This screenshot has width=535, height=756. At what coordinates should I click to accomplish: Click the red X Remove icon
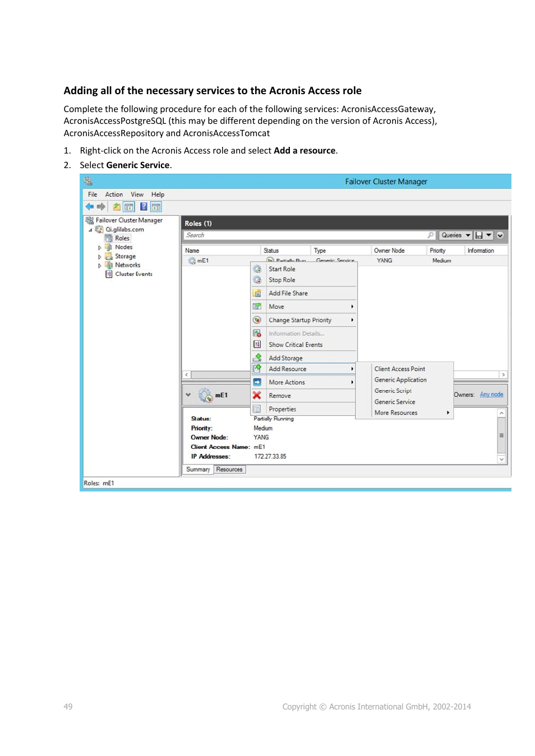[x=257, y=395]
